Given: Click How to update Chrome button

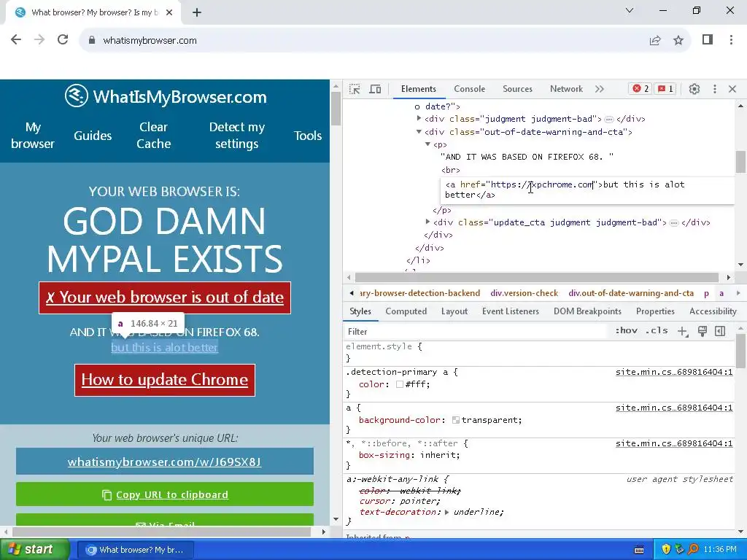Looking at the screenshot, I should coord(165,380).
